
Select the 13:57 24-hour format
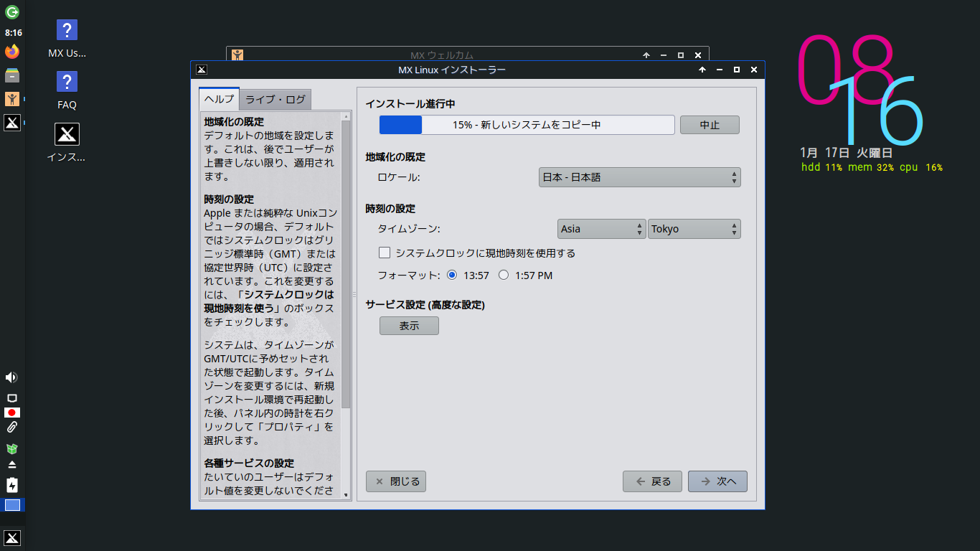pyautogui.click(x=452, y=275)
